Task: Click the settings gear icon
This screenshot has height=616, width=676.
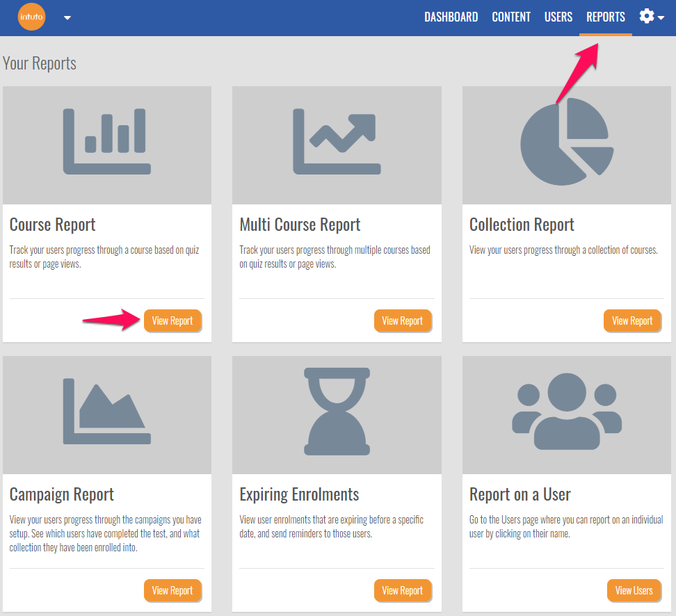Action: [x=646, y=16]
